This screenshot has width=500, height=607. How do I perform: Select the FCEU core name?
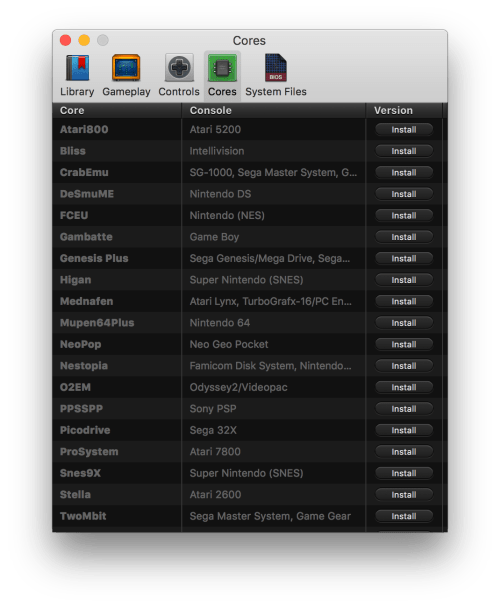[x=74, y=216]
